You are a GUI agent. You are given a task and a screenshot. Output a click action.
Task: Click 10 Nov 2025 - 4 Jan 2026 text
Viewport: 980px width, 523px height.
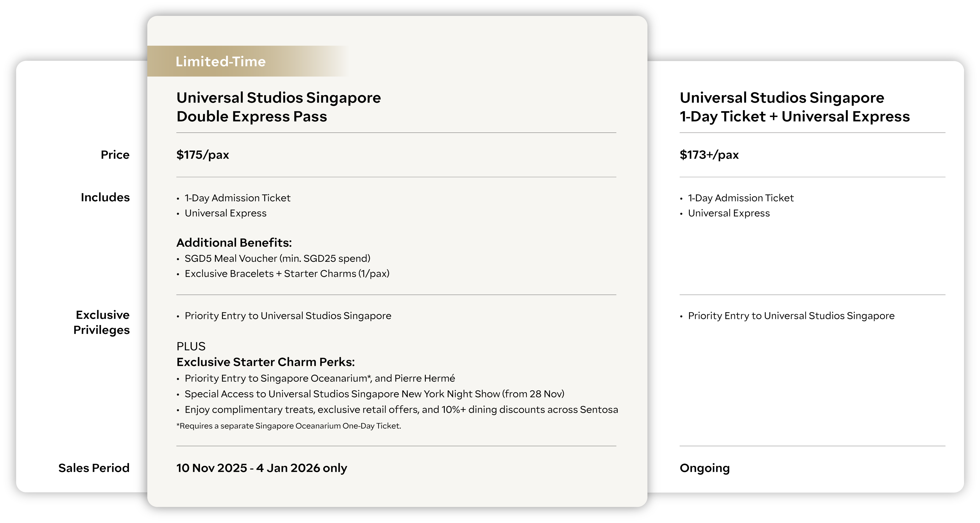point(262,468)
